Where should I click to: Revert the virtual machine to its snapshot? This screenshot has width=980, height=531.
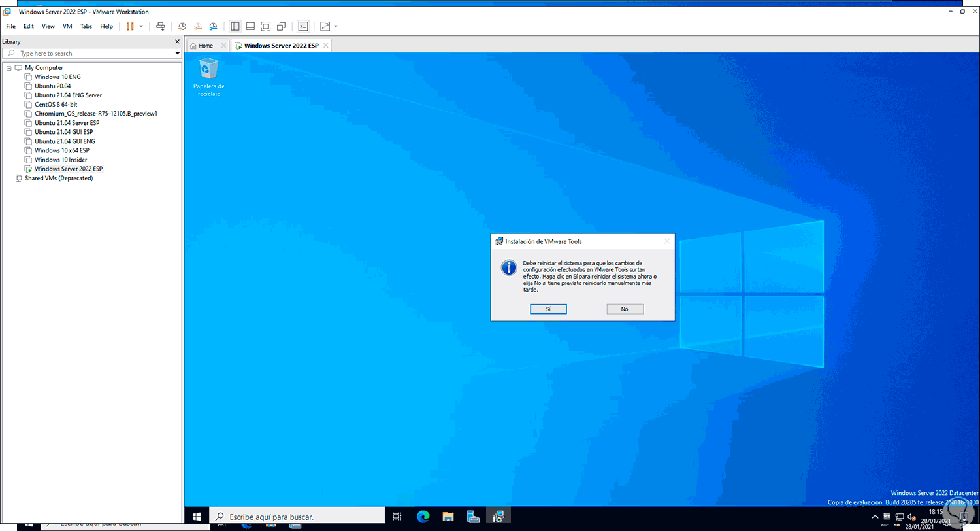(198, 26)
